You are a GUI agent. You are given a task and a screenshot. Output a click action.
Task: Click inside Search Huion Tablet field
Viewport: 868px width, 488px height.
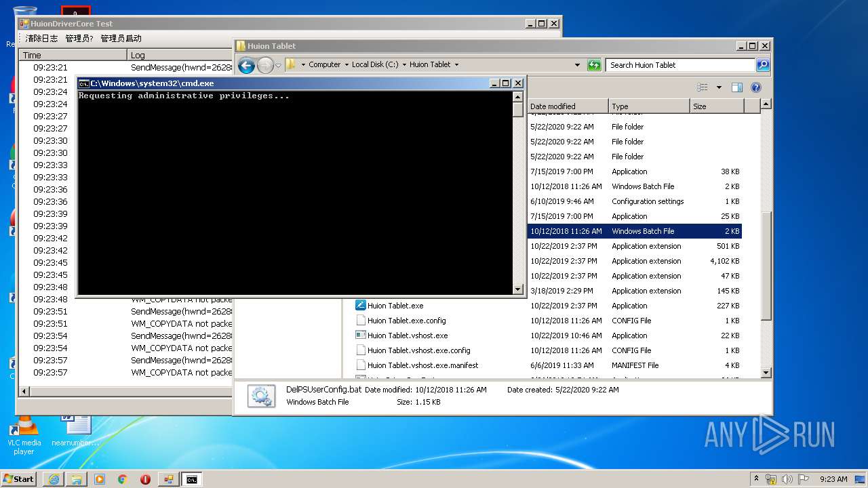[680, 65]
